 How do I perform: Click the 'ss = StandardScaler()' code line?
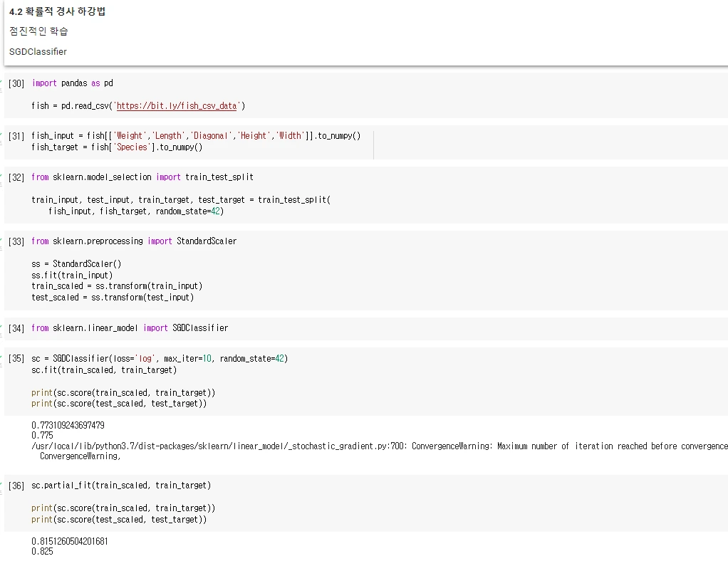76,263
